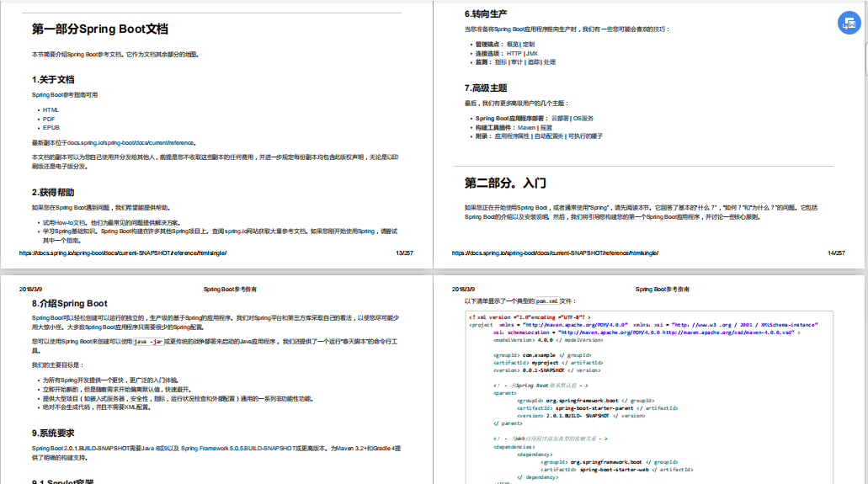The image size is (868, 484).
Task: Click the myproject artifactId line
Action: pos(548,363)
